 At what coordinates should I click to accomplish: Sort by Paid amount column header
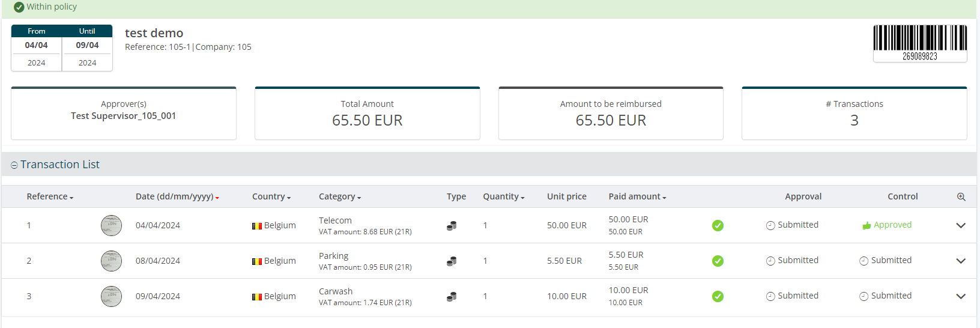tap(637, 196)
